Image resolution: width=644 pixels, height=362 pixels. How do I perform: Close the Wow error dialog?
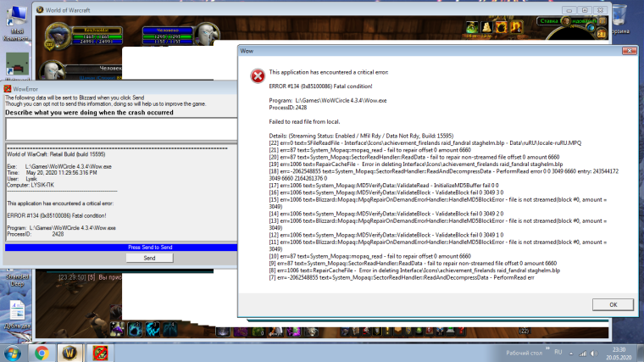tap(630, 50)
